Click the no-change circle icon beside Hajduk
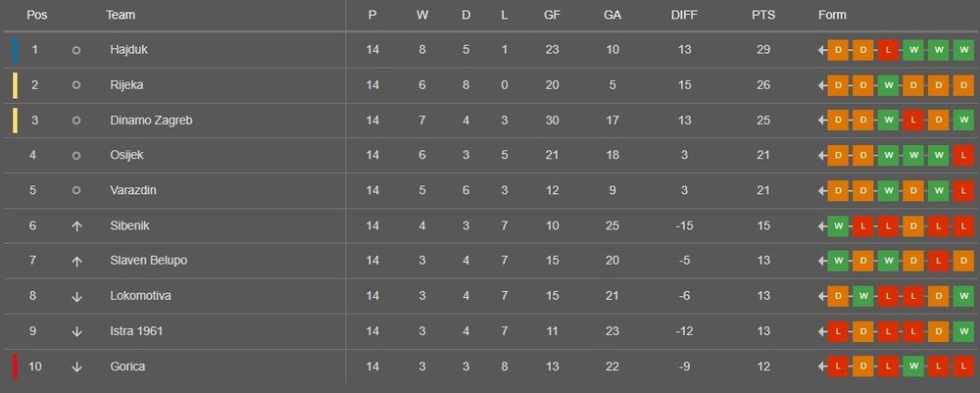The image size is (980, 393). (76, 50)
